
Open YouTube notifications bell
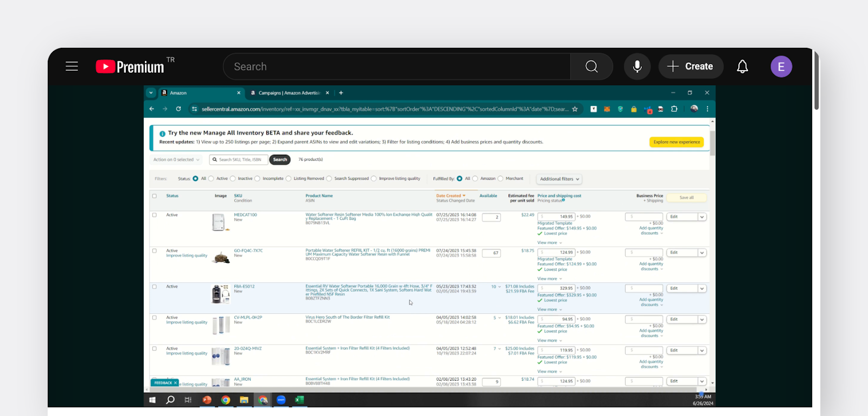tap(742, 66)
